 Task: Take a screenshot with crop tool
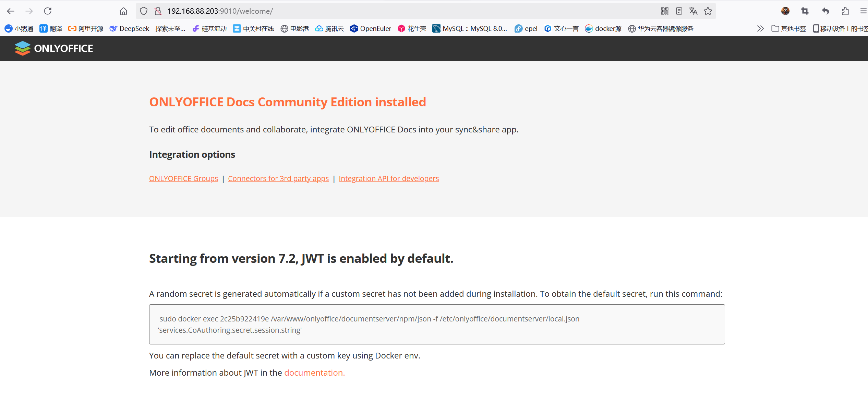[805, 11]
